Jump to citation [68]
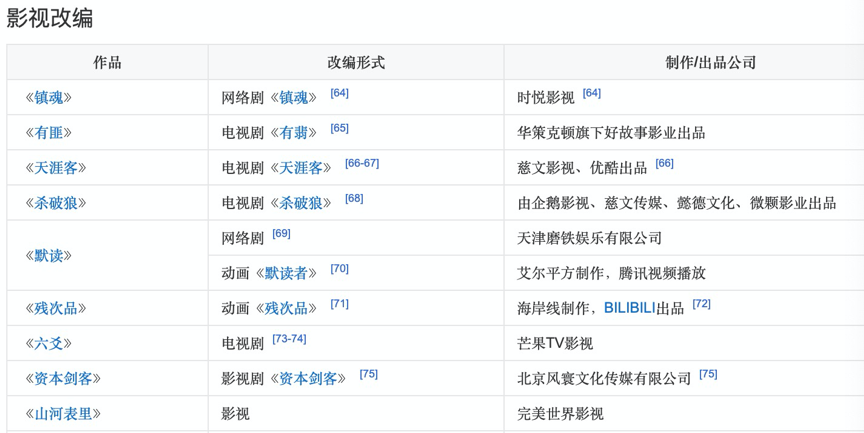 354,199
